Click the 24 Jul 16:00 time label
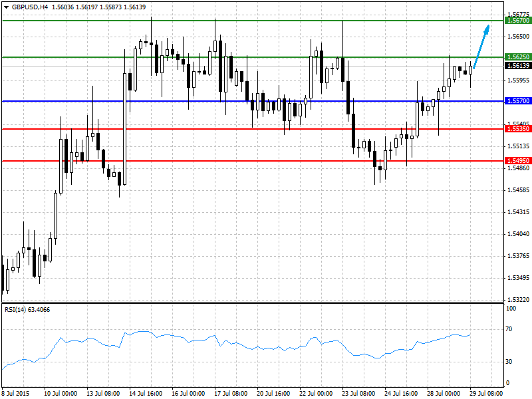 (x=401, y=393)
